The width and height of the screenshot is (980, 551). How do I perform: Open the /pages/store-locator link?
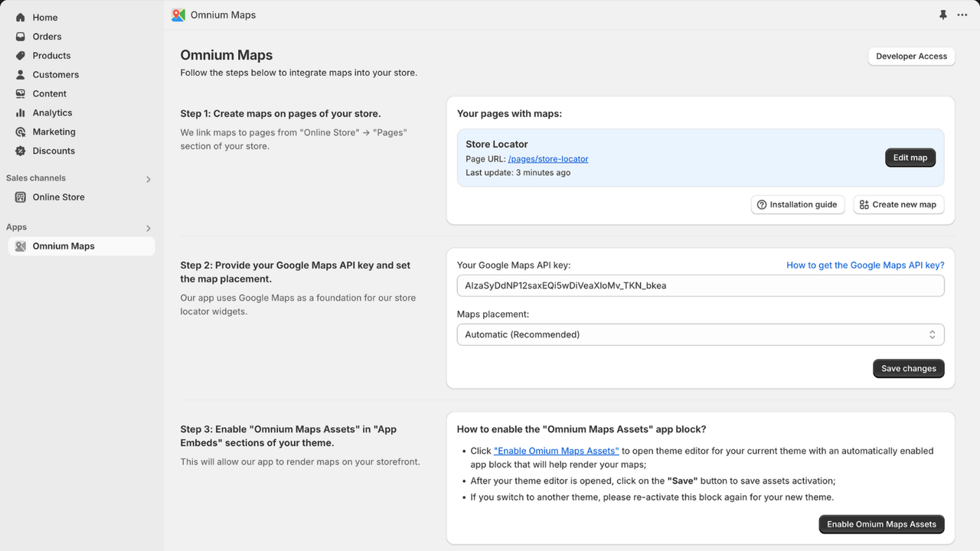(x=548, y=159)
